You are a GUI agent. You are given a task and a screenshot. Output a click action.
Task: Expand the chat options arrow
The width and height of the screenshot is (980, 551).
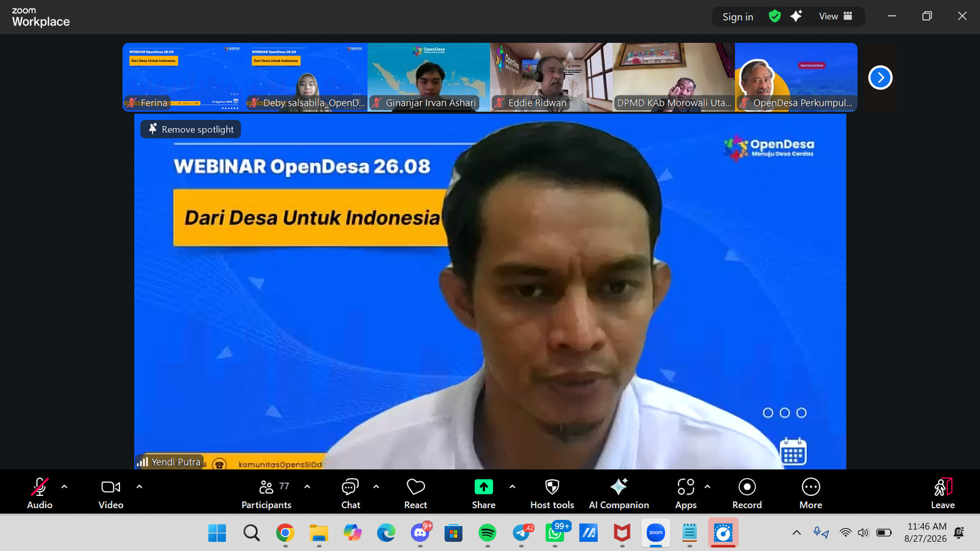pos(376,487)
